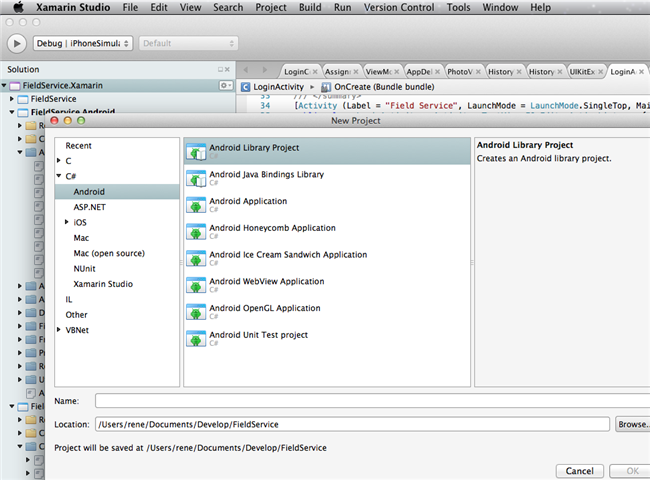This screenshot has width=650, height=480.
Task: Select the Other category
Action: point(117,315)
